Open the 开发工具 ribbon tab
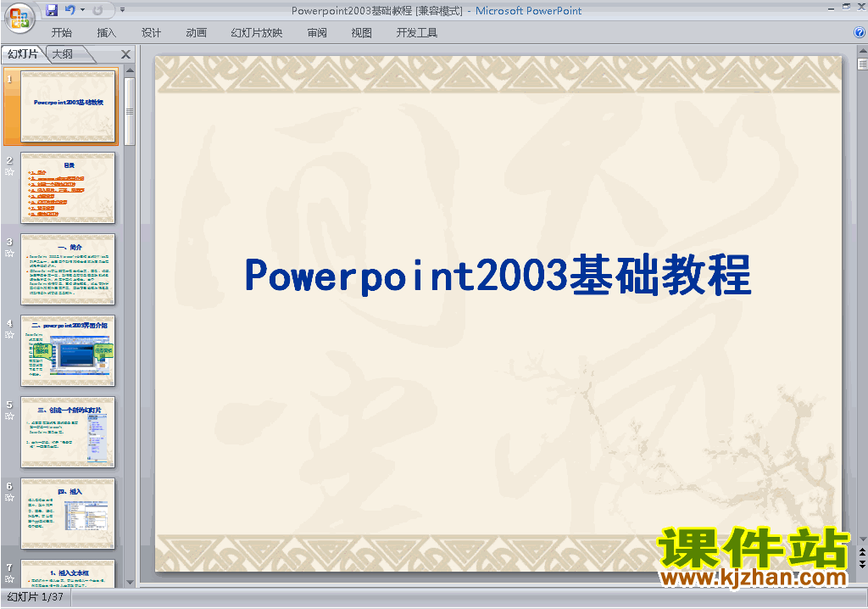The height and width of the screenshot is (609, 868). click(x=417, y=33)
